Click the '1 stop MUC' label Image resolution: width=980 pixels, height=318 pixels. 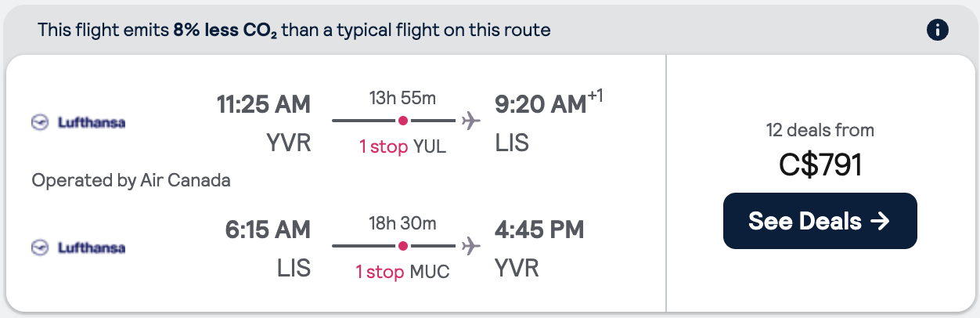coord(402,272)
